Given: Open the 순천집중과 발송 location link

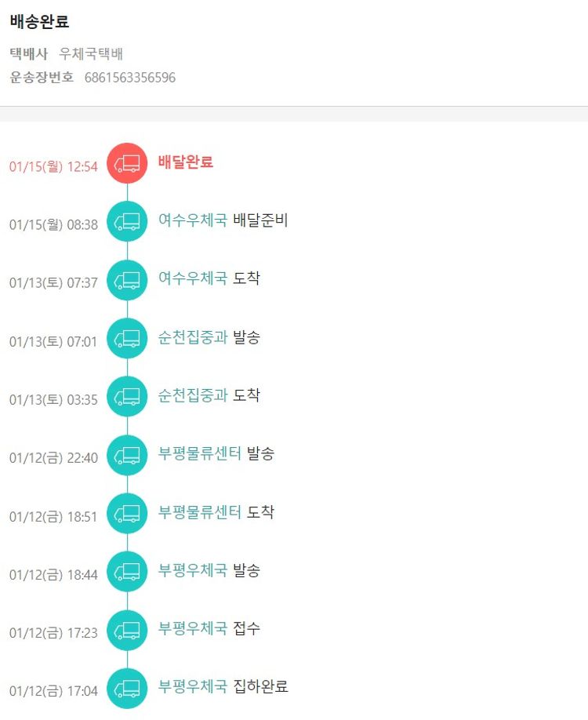Looking at the screenshot, I should (193, 337).
